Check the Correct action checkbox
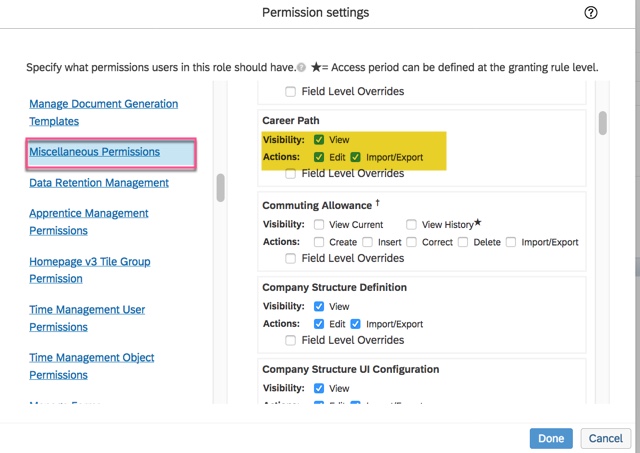The image size is (640, 453). click(x=411, y=242)
